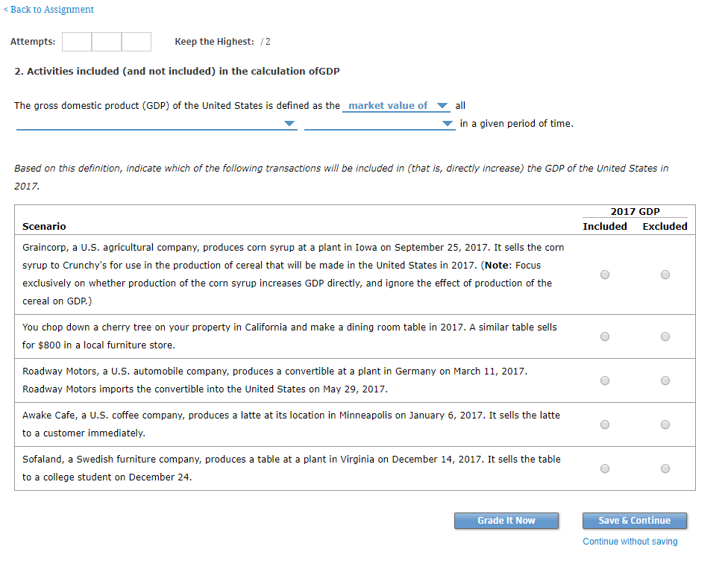Image resolution: width=728 pixels, height=561 pixels.
Task: Mark cherry tree table scenario as Excluded
Action: point(665,336)
